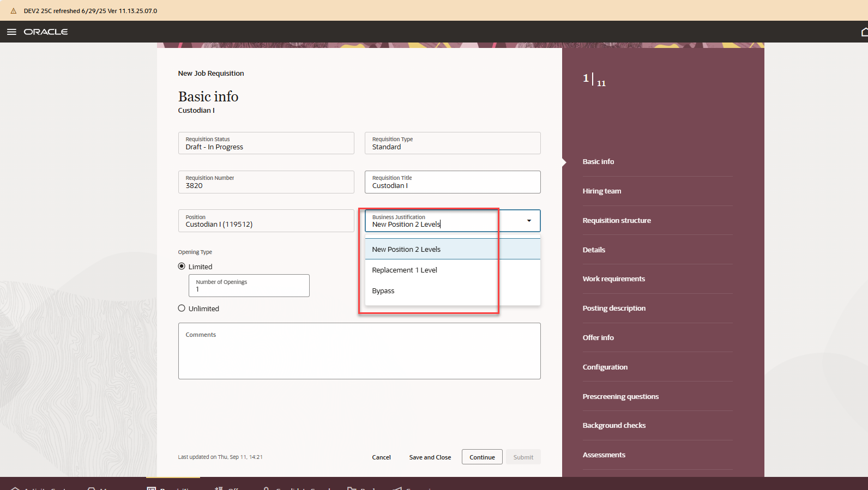This screenshot has width=868, height=490.
Task: Click the page counter 1 of 11
Action: (x=594, y=80)
